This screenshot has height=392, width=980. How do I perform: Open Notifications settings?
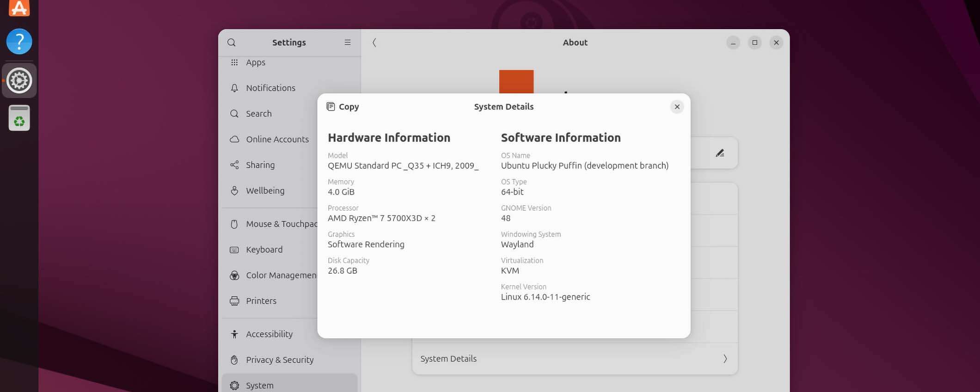coord(289,88)
